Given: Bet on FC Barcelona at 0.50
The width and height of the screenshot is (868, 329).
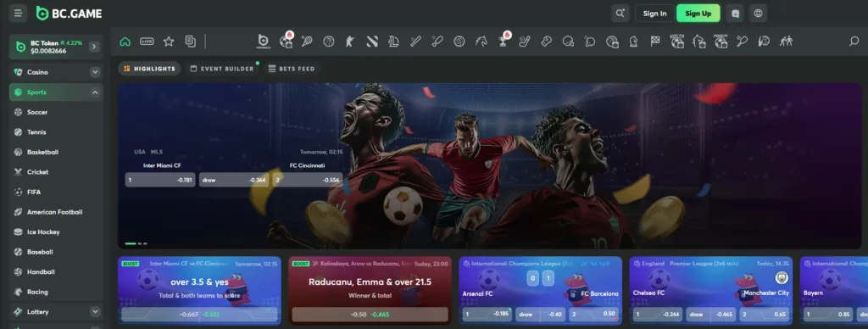Looking at the screenshot, I should click(594, 314).
